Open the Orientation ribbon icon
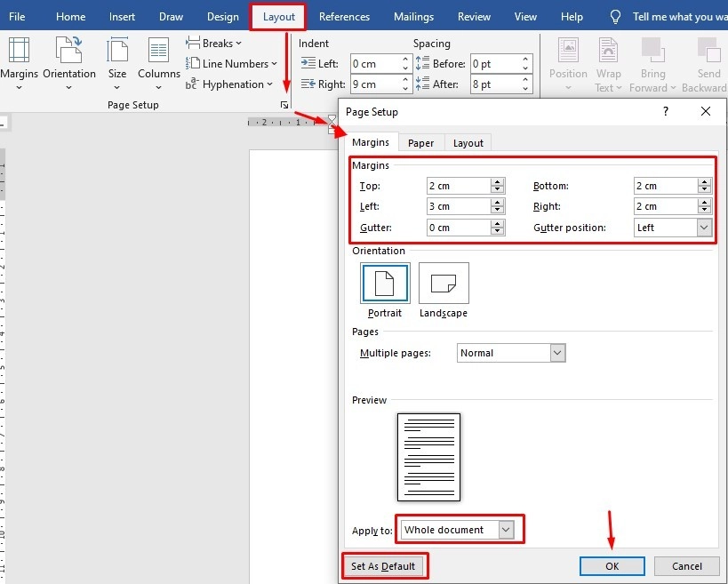 point(68,52)
